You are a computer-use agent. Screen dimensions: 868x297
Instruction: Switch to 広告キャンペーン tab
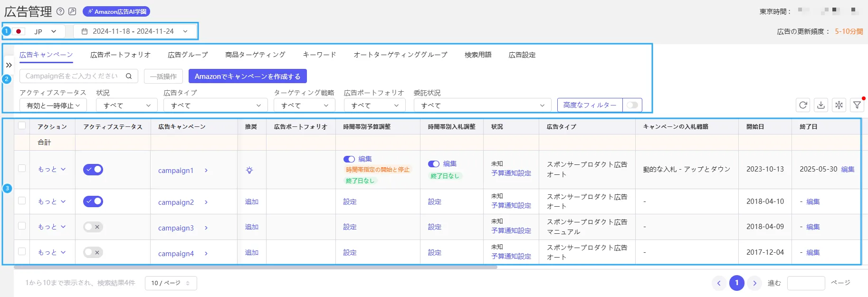point(46,55)
